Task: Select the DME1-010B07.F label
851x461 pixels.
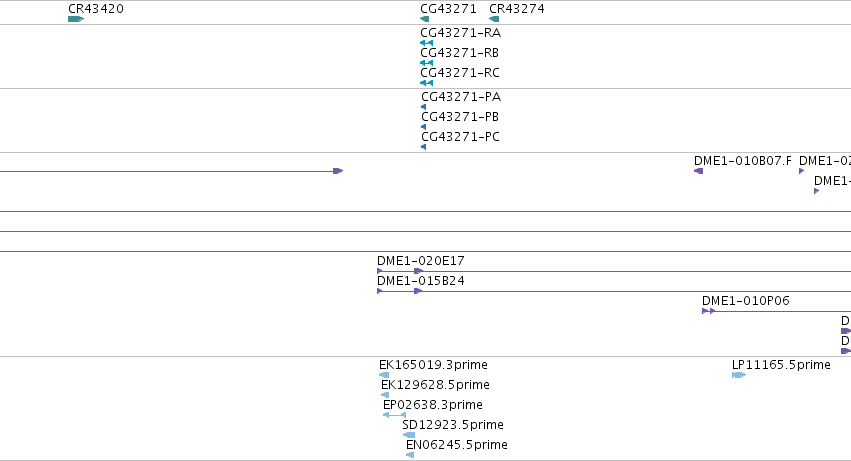Action: (x=742, y=161)
